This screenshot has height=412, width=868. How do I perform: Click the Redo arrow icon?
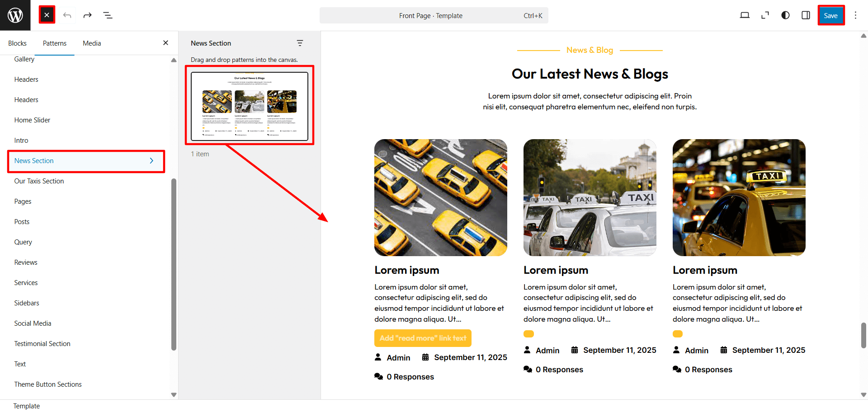[87, 15]
